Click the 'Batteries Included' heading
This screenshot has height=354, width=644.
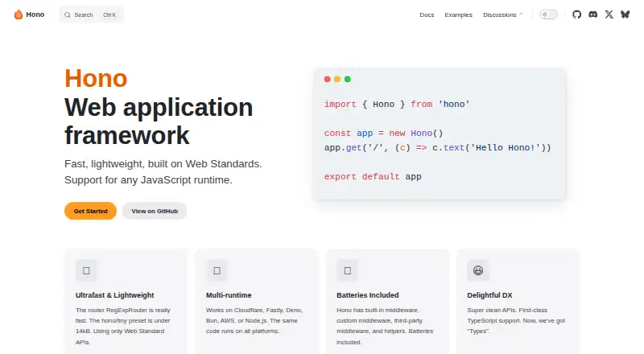pos(368,294)
